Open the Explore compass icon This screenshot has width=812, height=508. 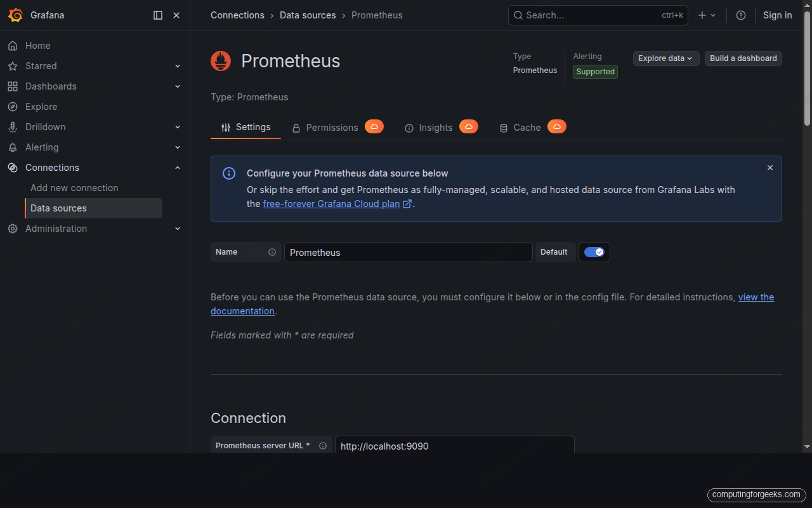coord(13,106)
